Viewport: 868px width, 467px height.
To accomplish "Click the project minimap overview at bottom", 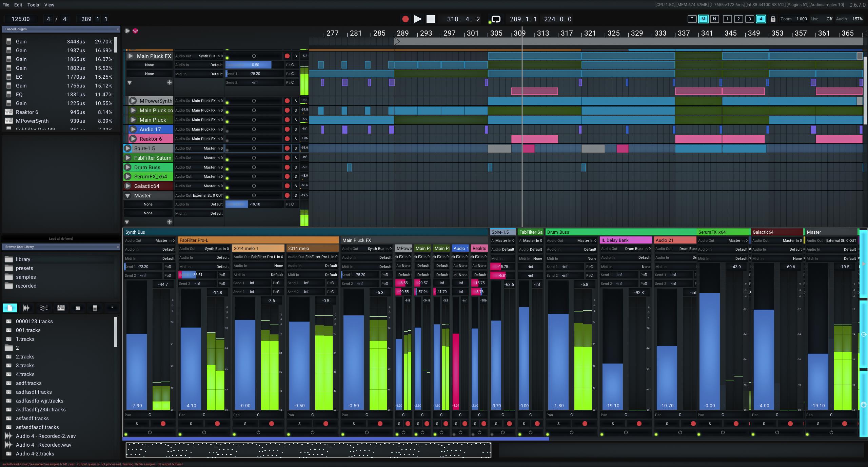I will click(309, 450).
